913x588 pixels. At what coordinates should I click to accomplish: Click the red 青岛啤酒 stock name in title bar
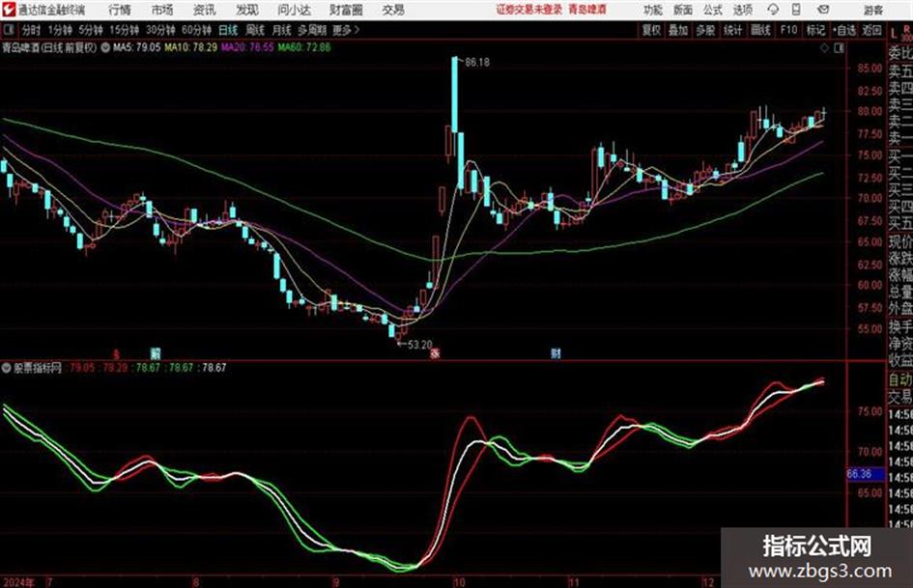coord(587,10)
